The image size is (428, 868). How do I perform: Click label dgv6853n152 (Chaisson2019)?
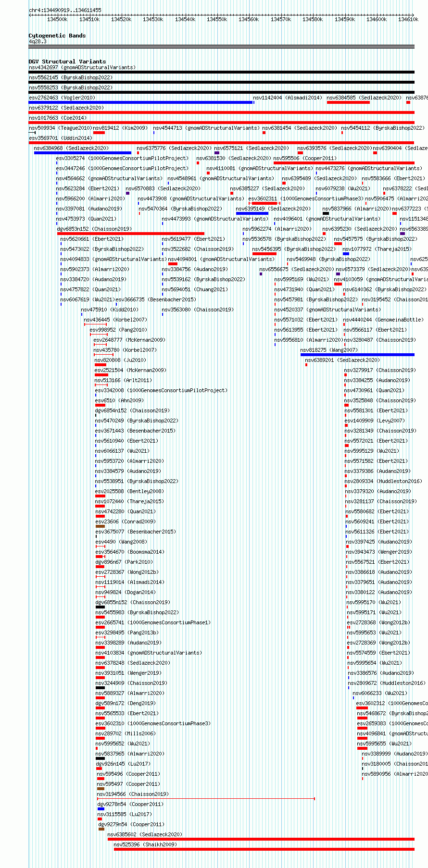point(94,229)
